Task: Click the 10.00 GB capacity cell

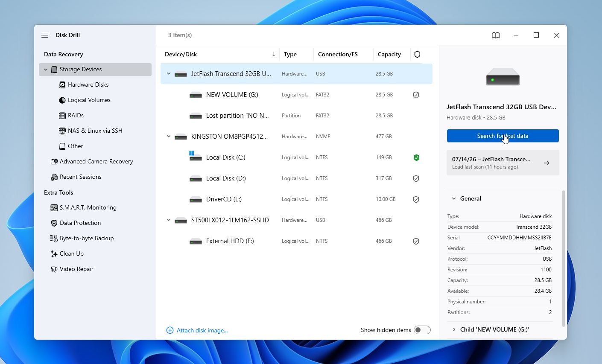Action: (x=386, y=199)
